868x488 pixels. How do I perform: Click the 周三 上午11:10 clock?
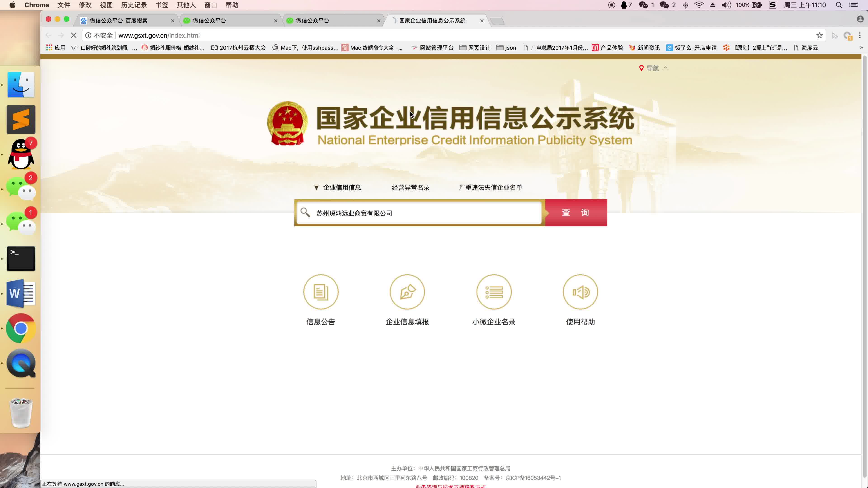tap(805, 5)
